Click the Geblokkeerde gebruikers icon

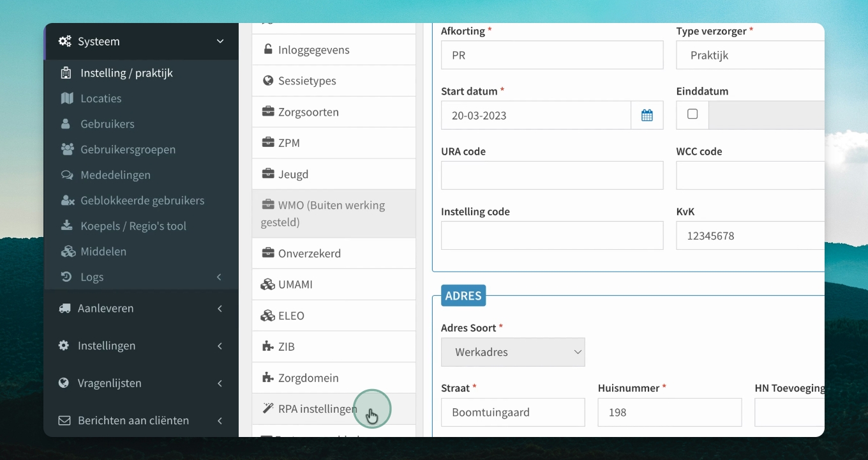click(67, 201)
